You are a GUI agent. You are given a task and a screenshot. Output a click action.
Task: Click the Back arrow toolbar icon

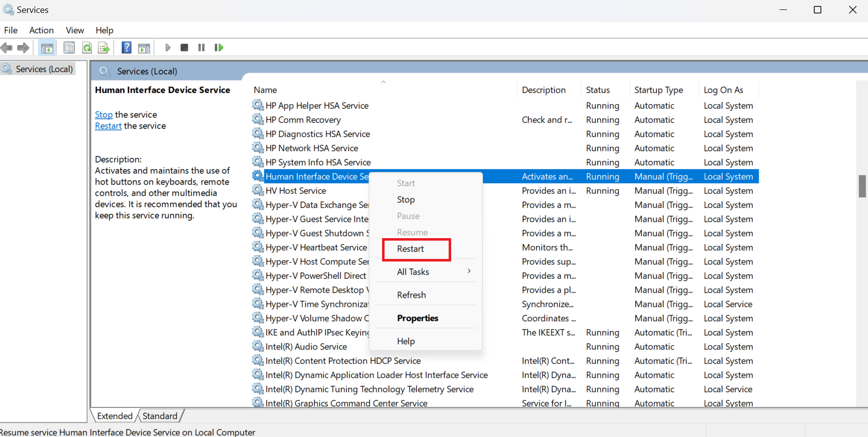(6, 48)
